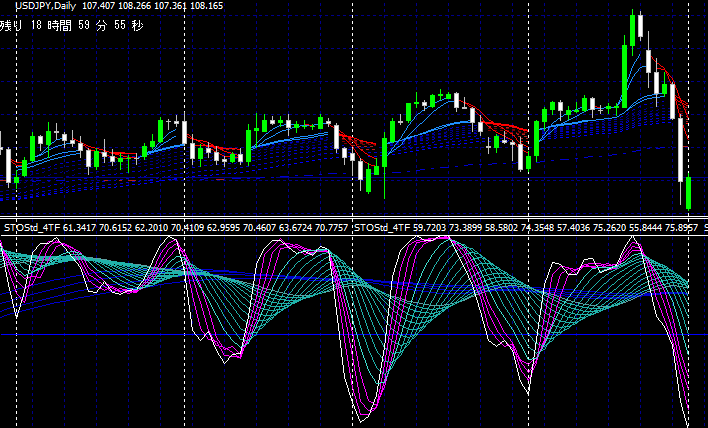Select the white candle at far left edge
708x428 pixels.
[9, 165]
